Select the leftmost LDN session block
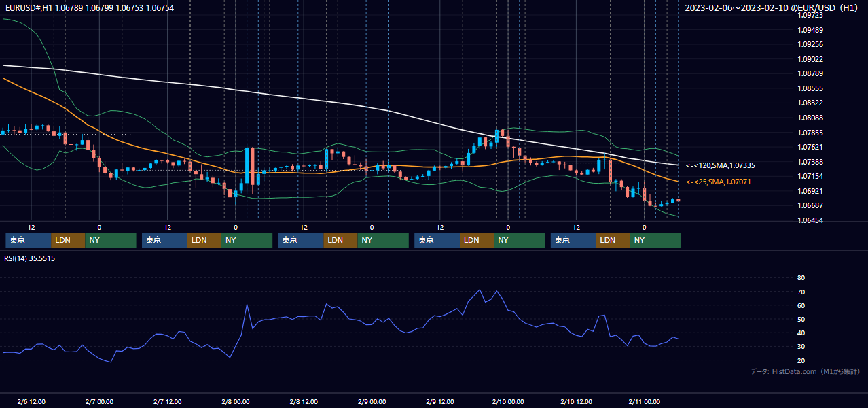The image size is (868, 408). click(x=69, y=240)
